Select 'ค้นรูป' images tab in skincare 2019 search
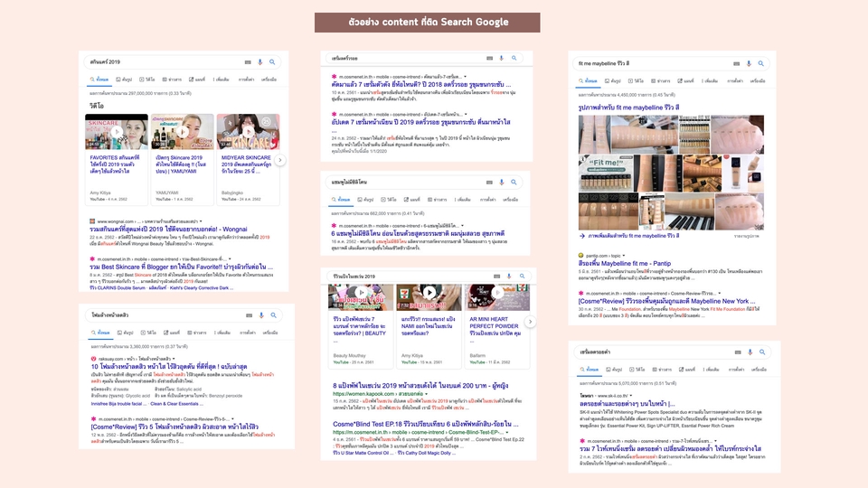The image size is (868, 488). 125,80
